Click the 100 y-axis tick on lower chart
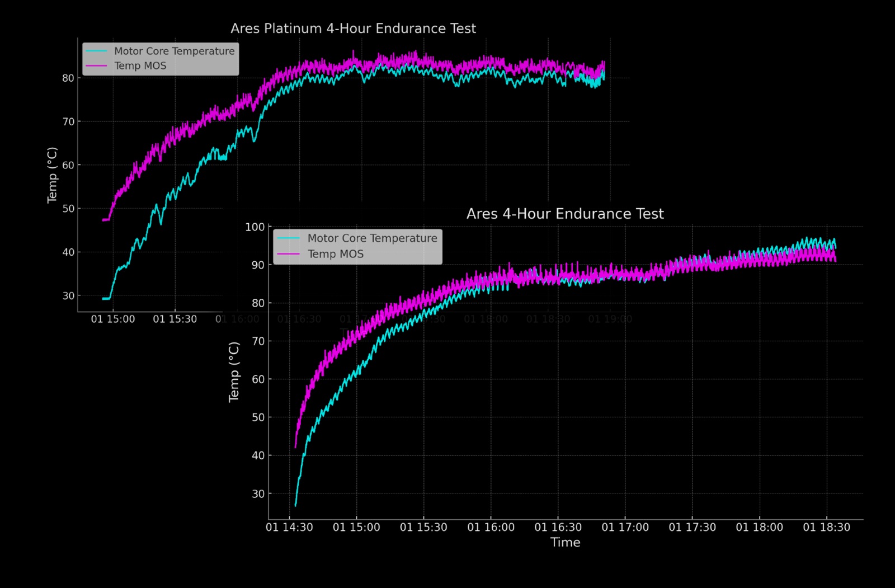 [255, 227]
